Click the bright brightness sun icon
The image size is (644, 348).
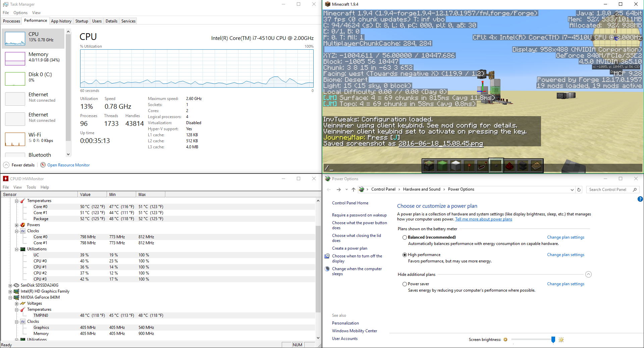pyautogui.click(x=561, y=340)
